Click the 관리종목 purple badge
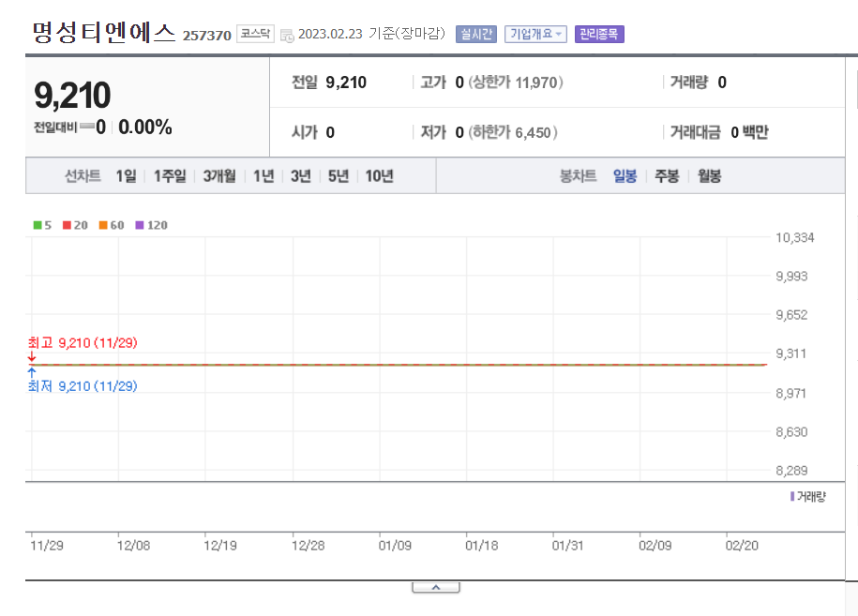 [599, 34]
